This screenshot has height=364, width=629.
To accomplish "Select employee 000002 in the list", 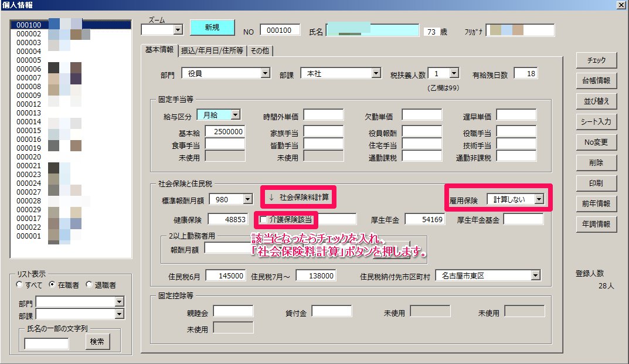I will [x=70, y=34].
